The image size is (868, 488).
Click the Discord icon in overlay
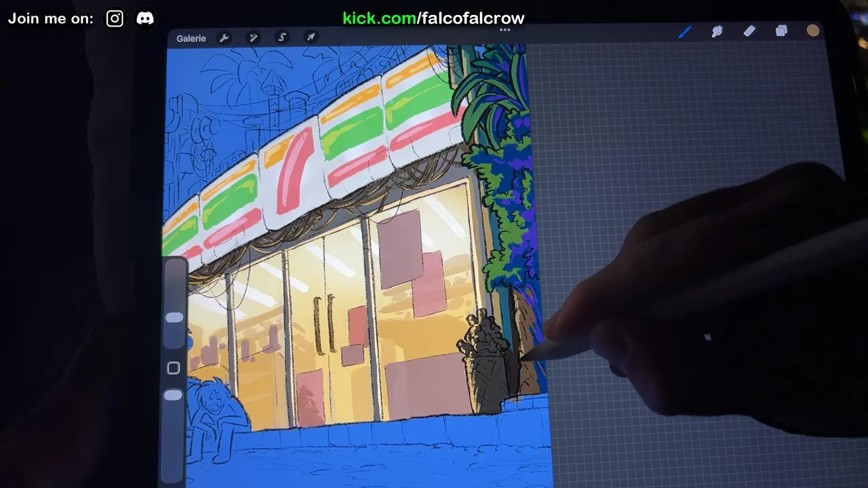(x=145, y=18)
